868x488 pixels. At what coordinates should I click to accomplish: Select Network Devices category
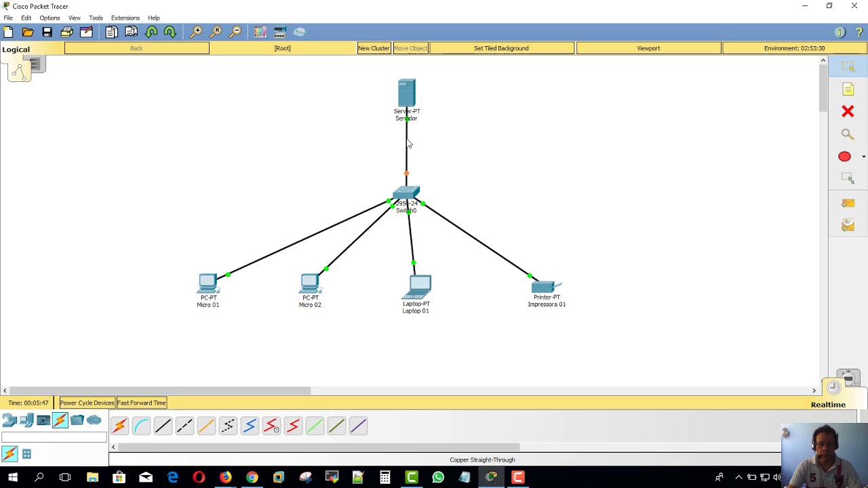pyautogui.click(x=9, y=421)
